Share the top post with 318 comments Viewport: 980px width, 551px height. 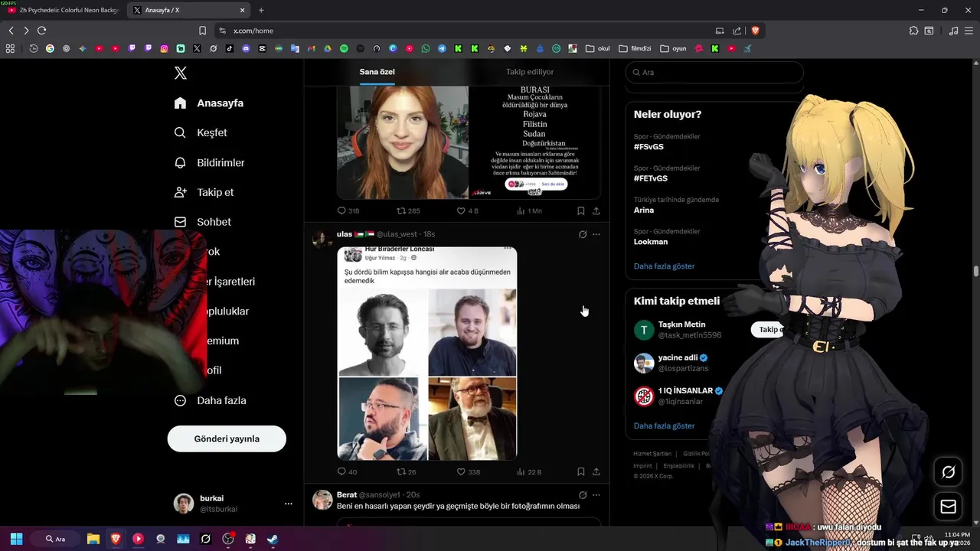[x=596, y=210]
